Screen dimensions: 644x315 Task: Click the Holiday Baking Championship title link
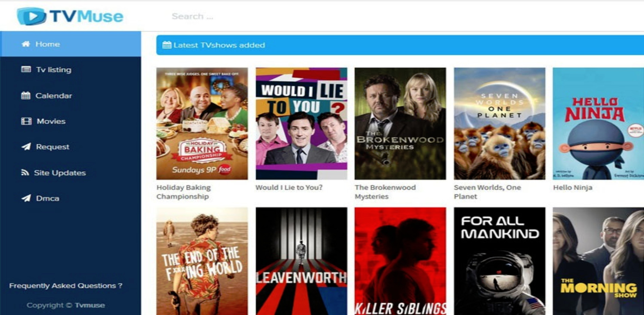pos(184,192)
